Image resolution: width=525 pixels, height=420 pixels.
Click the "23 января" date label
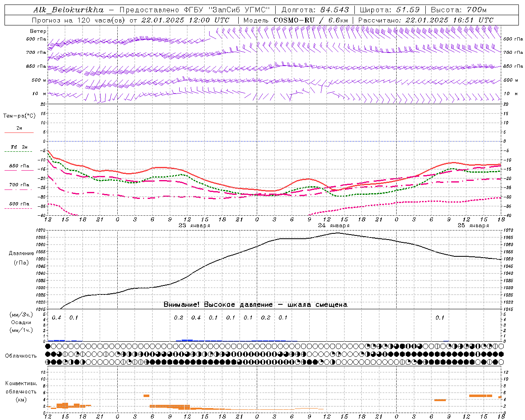(x=194, y=226)
